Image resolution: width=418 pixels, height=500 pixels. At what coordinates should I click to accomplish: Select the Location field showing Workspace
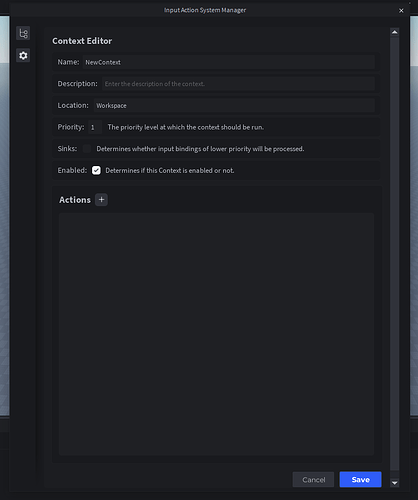(234, 106)
